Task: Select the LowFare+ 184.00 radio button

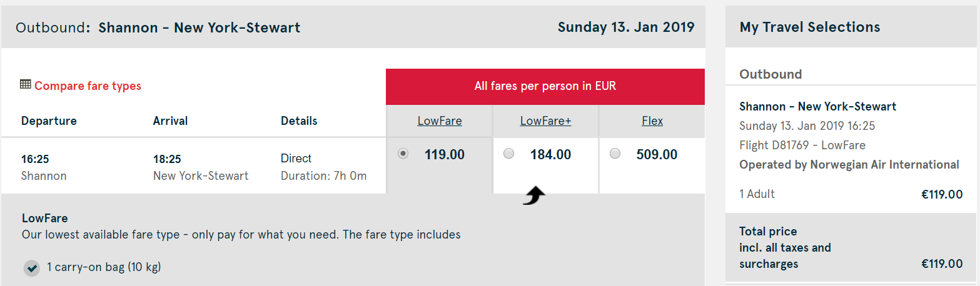Action: (x=509, y=154)
